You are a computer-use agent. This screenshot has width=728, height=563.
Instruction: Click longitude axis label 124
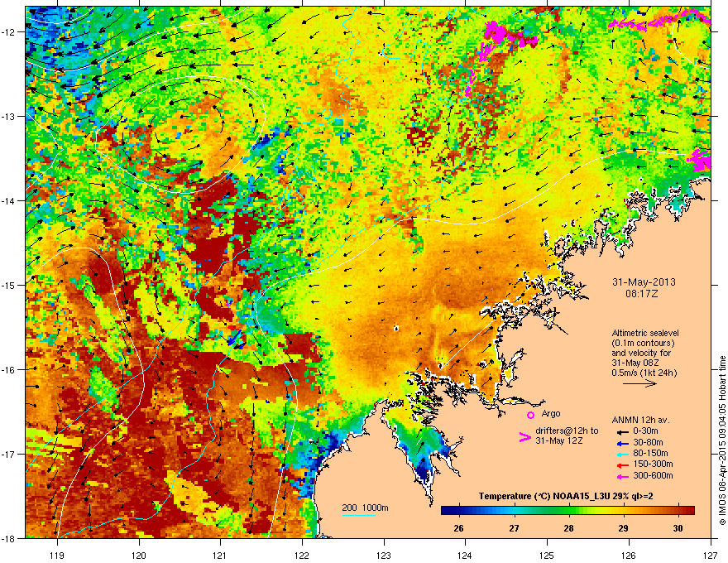pyautogui.click(x=465, y=555)
